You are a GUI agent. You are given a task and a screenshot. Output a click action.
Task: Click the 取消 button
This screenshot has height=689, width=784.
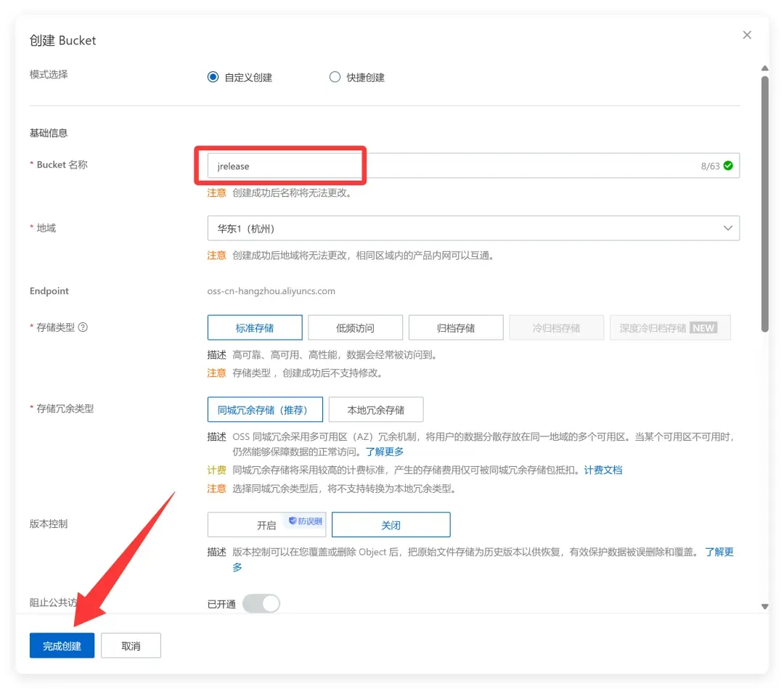pos(131,645)
